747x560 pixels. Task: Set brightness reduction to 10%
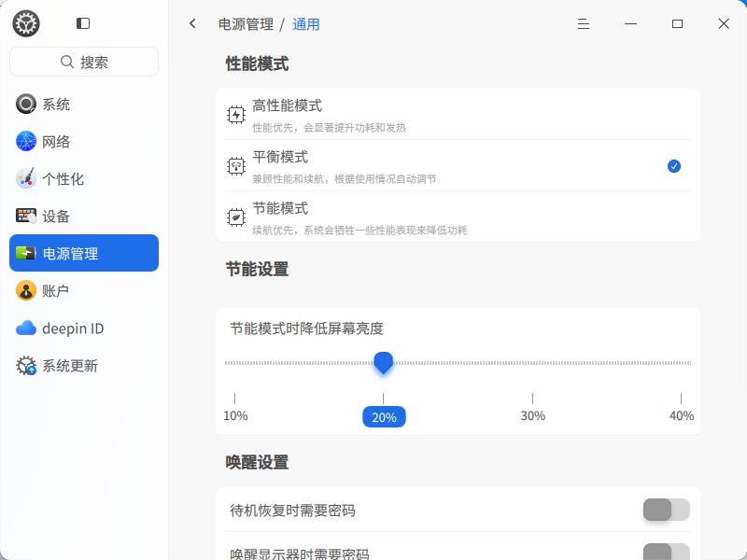tap(235, 415)
